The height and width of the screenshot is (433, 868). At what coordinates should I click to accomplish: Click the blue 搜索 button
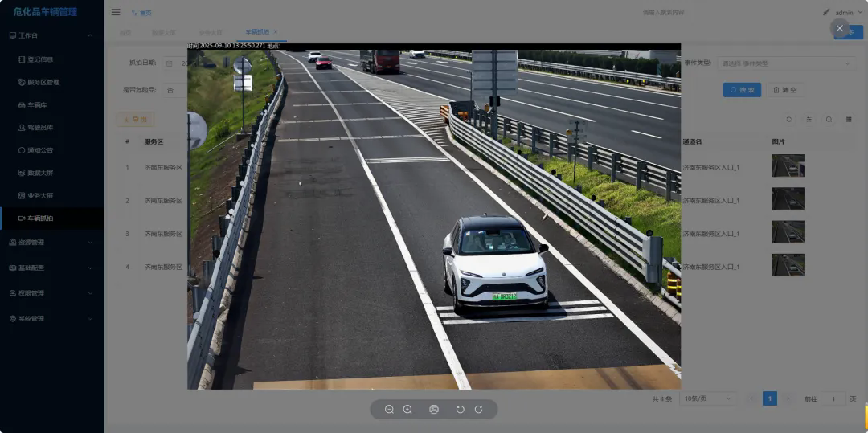(742, 90)
